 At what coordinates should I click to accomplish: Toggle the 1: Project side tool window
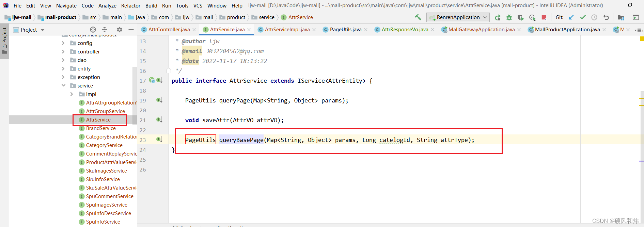pyautogui.click(x=4, y=41)
